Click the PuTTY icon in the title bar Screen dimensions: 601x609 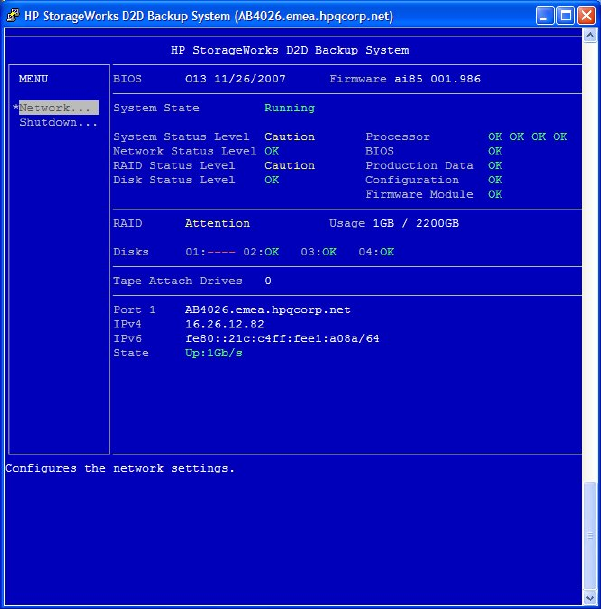[13, 16]
